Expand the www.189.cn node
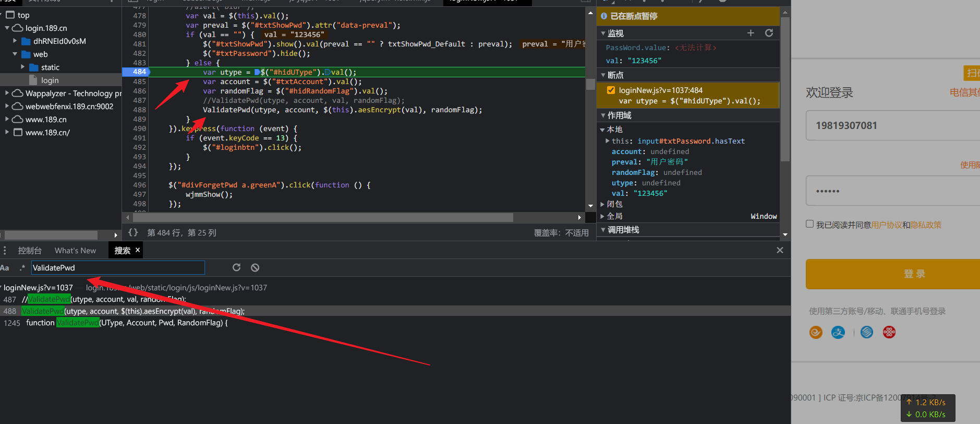 7,119
